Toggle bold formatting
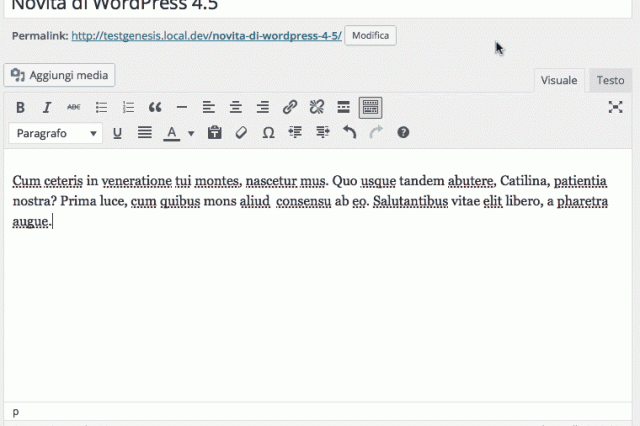This screenshot has width=640, height=426. click(x=20, y=108)
